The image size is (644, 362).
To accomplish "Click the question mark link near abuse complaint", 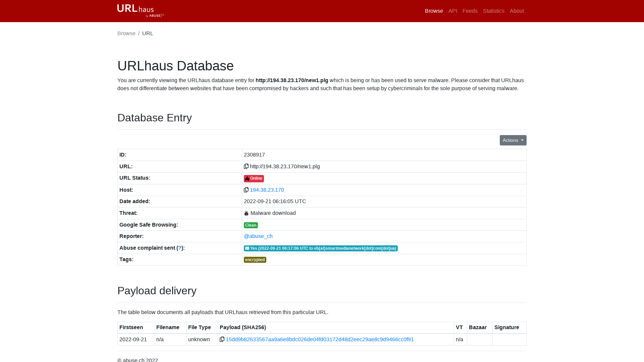I will point(180,248).
